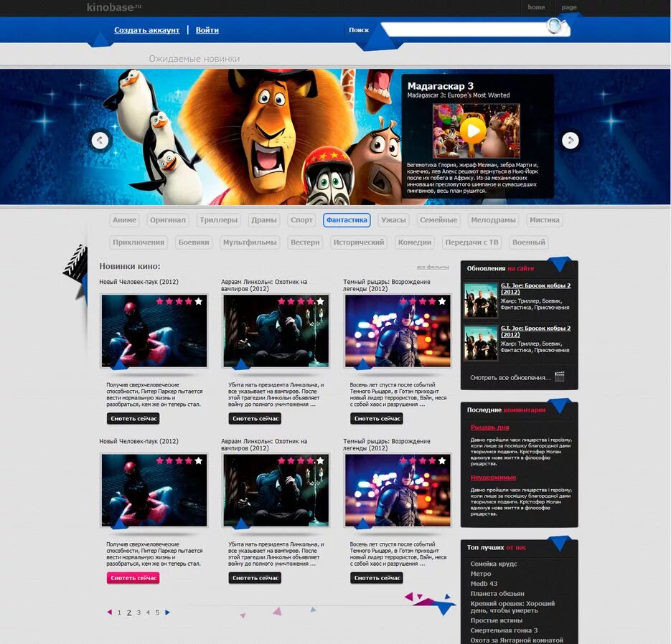Click the search magnifier icon

point(556,26)
